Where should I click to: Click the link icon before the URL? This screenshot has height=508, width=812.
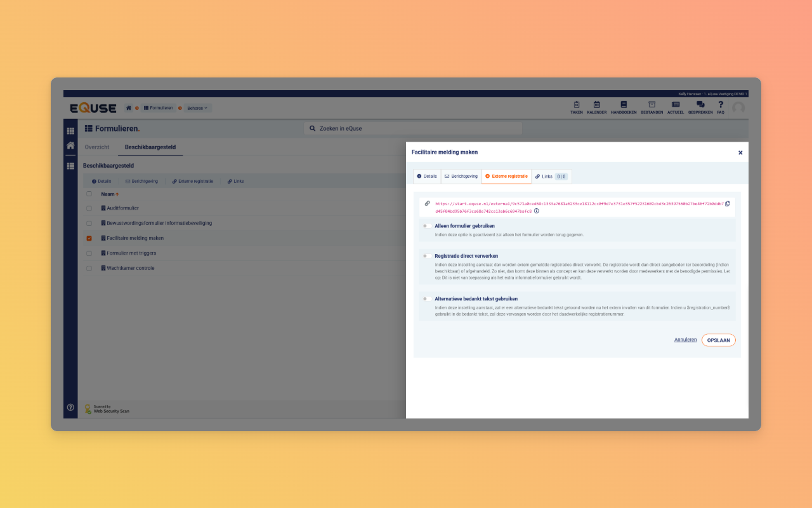coord(427,203)
